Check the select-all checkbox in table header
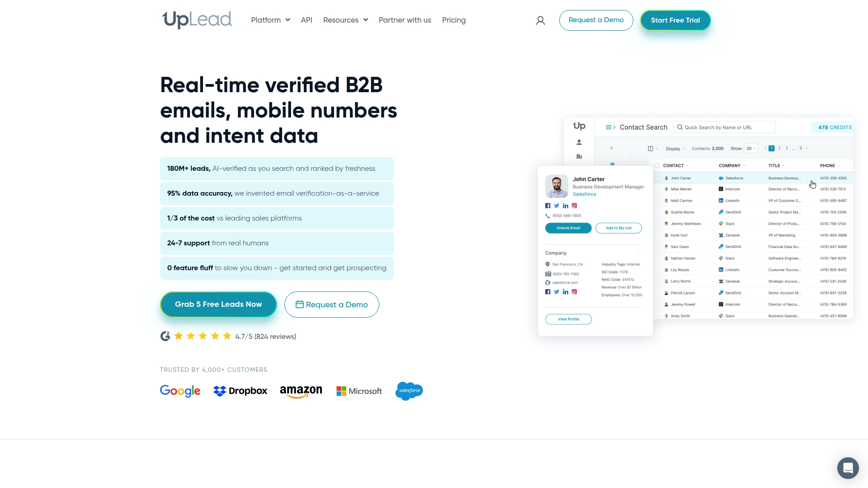This screenshot has height=488, width=868. pyautogui.click(x=657, y=165)
